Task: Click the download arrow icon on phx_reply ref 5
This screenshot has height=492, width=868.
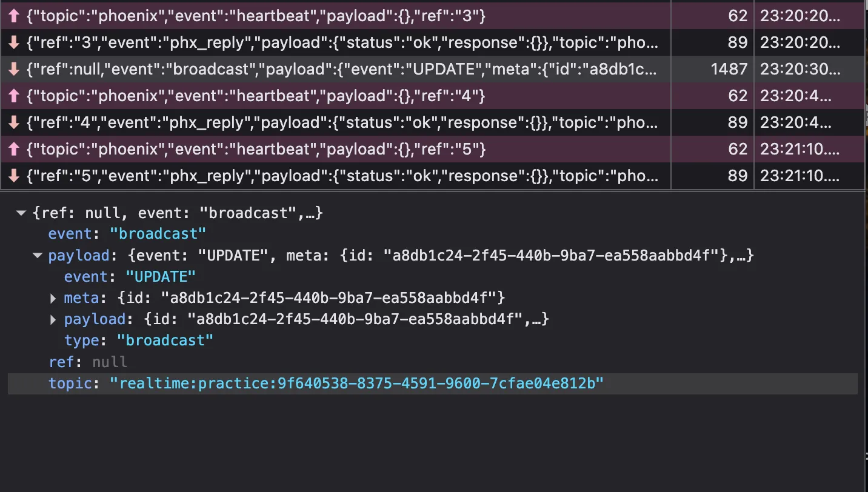Action: click(x=15, y=175)
